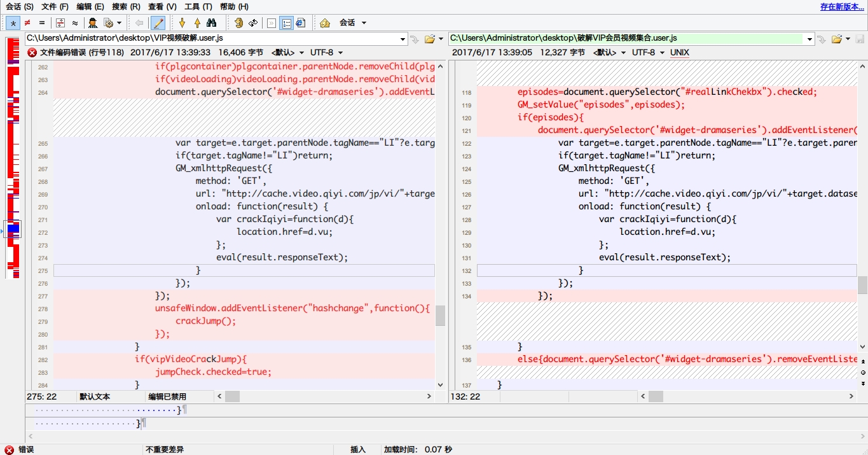Click the UNIX line ending label
868x455 pixels.
coord(680,52)
